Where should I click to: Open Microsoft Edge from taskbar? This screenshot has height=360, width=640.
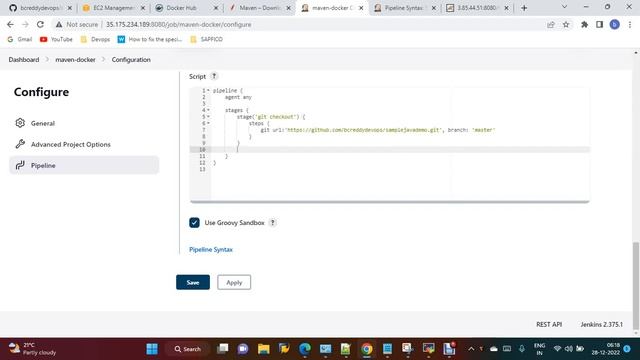pos(305,349)
